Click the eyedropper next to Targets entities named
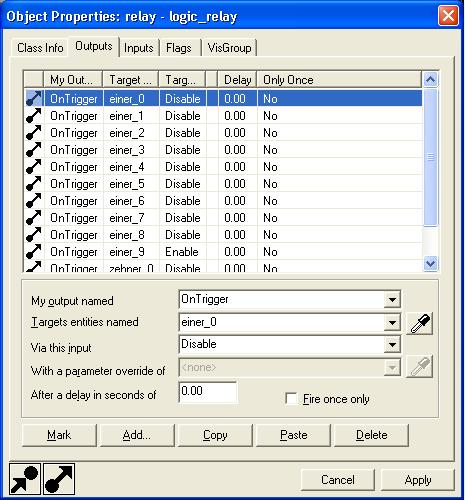This screenshot has height=500, width=465. 420,323
